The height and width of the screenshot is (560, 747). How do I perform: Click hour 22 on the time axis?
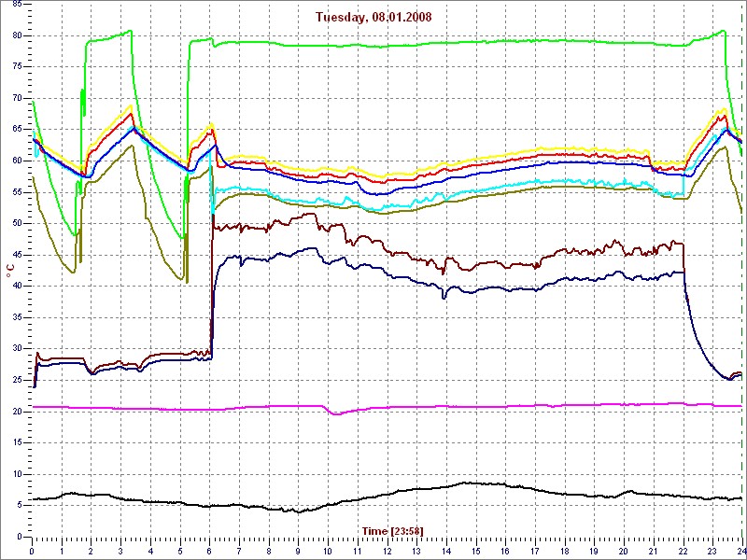tap(683, 553)
